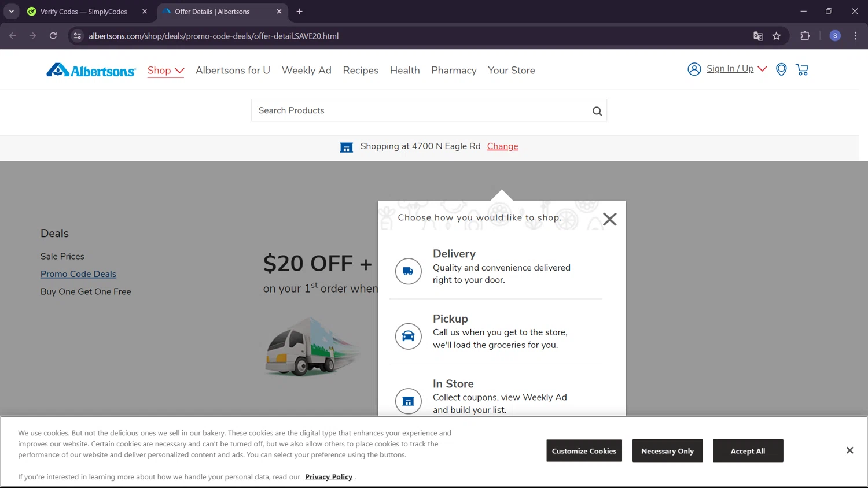
Task: Choose Pickup heading
Action: point(450,319)
